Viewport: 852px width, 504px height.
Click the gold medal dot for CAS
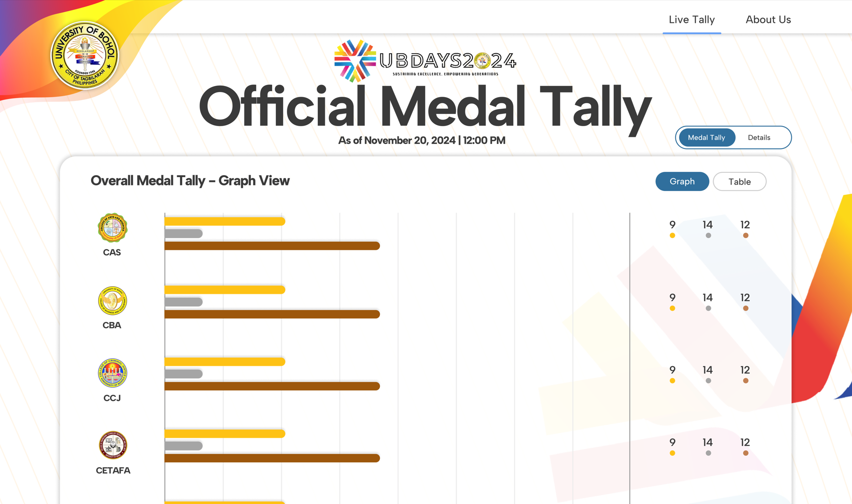[672, 235]
